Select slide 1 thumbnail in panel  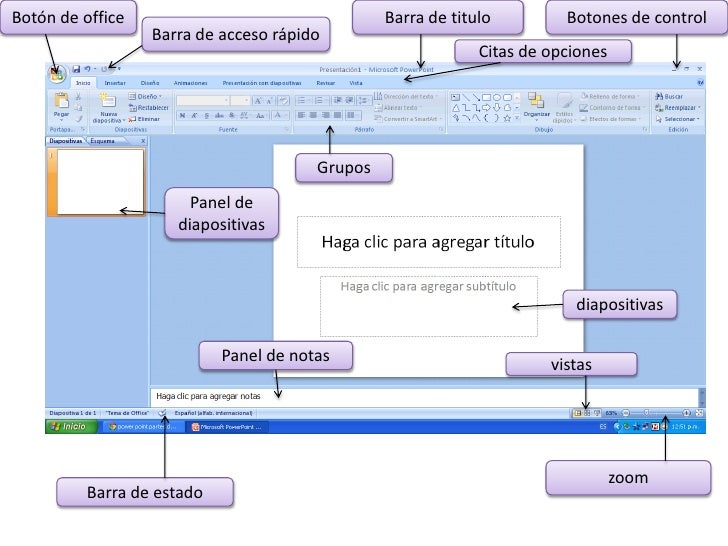coord(100,182)
